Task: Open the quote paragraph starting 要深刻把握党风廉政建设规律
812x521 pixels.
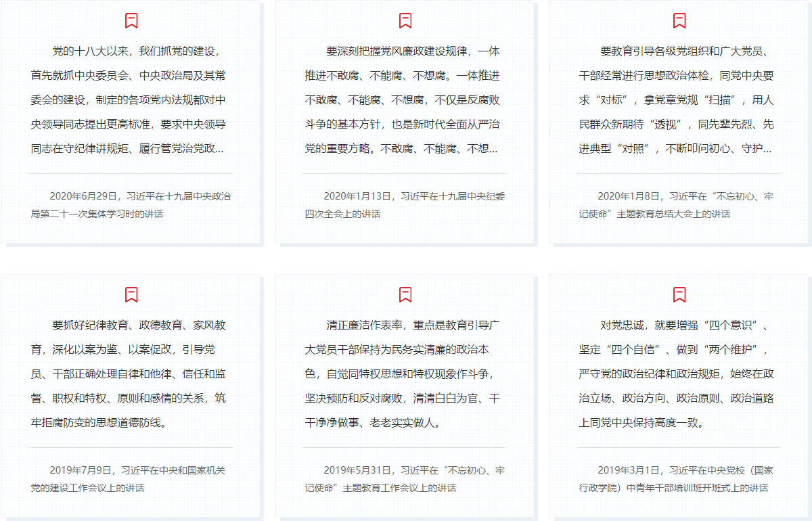Action: pyautogui.click(x=403, y=100)
